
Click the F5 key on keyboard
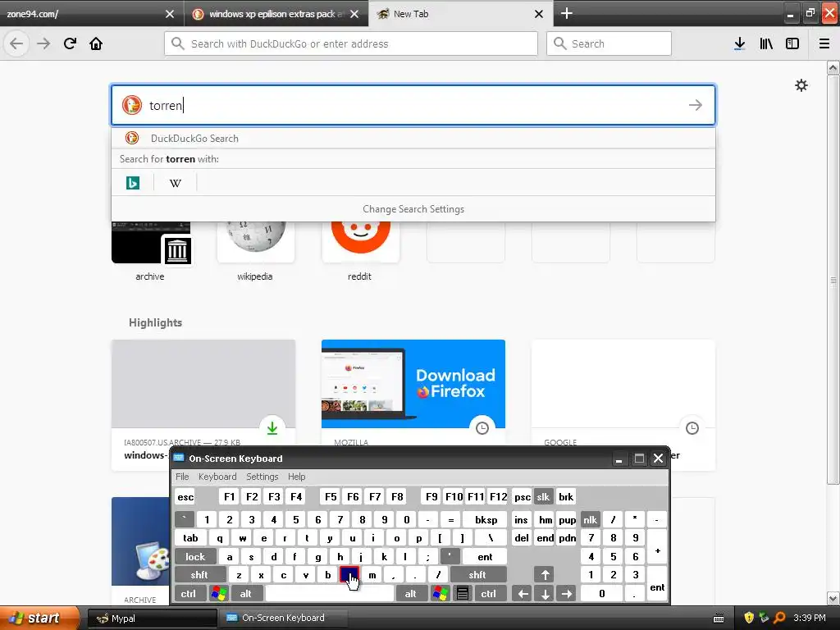click(x=331, y=496)
